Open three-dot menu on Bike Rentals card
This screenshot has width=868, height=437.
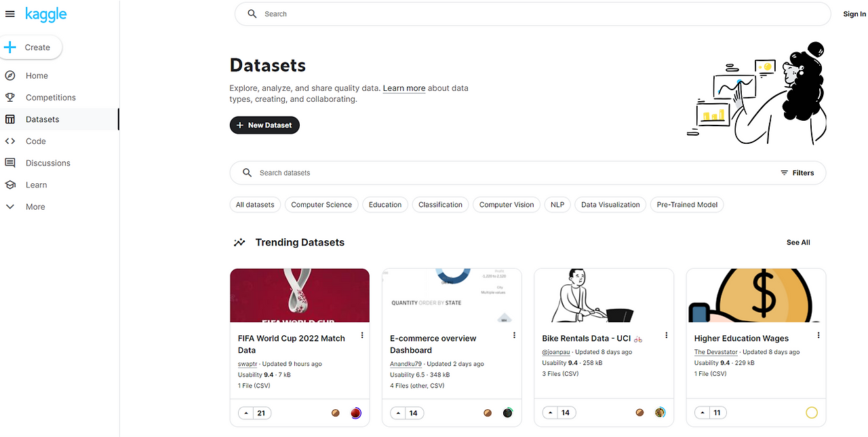(666, 335)
